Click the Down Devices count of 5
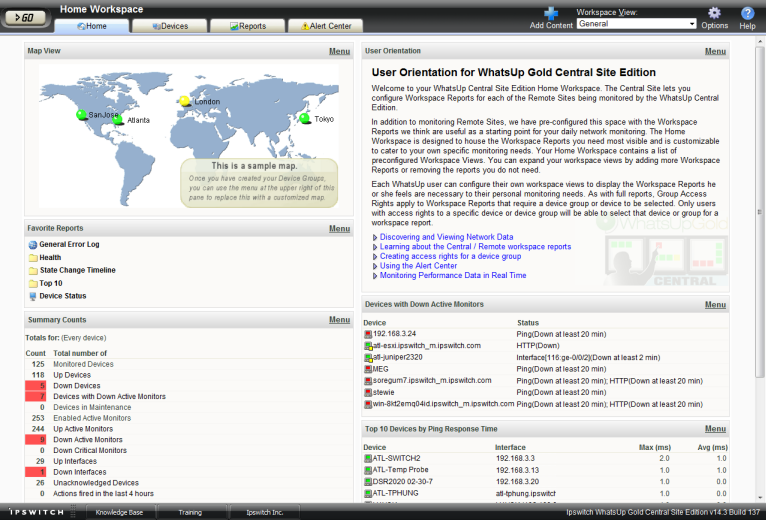 click(36, 386)
